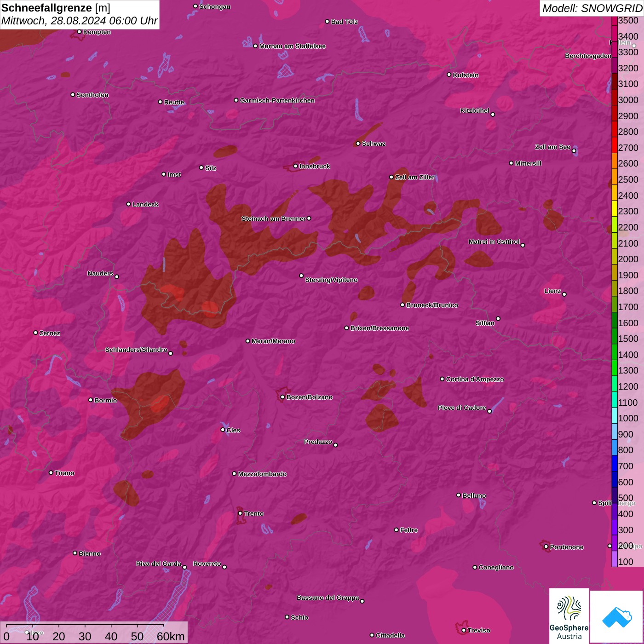Image resolution: width=644 pixels, height=644 pixels.
Task: Click the Schwaz location dot
Action: (x=358, y=144)
